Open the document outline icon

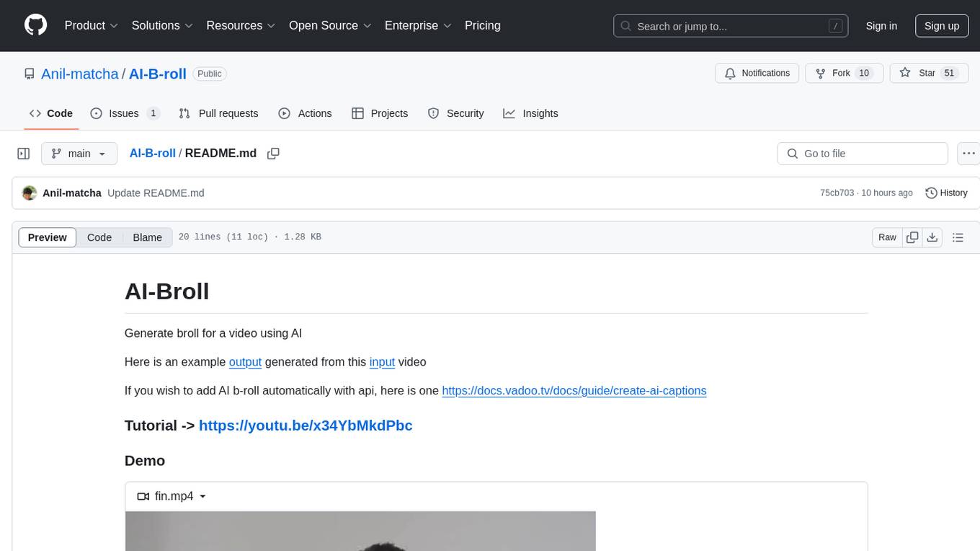[x=958, y=237]
